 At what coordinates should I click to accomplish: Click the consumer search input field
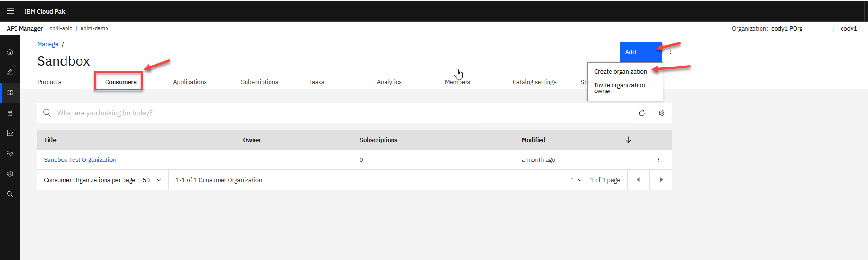pos(330,113)
